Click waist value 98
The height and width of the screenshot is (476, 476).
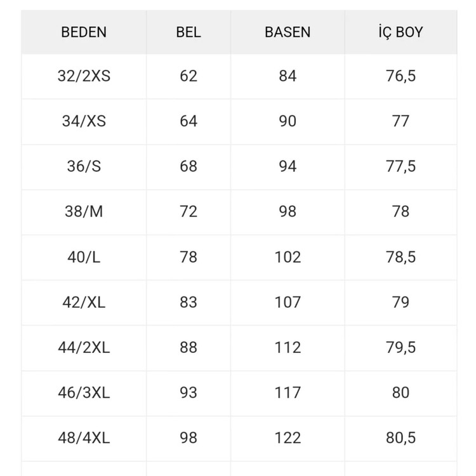pyautogui.click(x=188, y=438)
